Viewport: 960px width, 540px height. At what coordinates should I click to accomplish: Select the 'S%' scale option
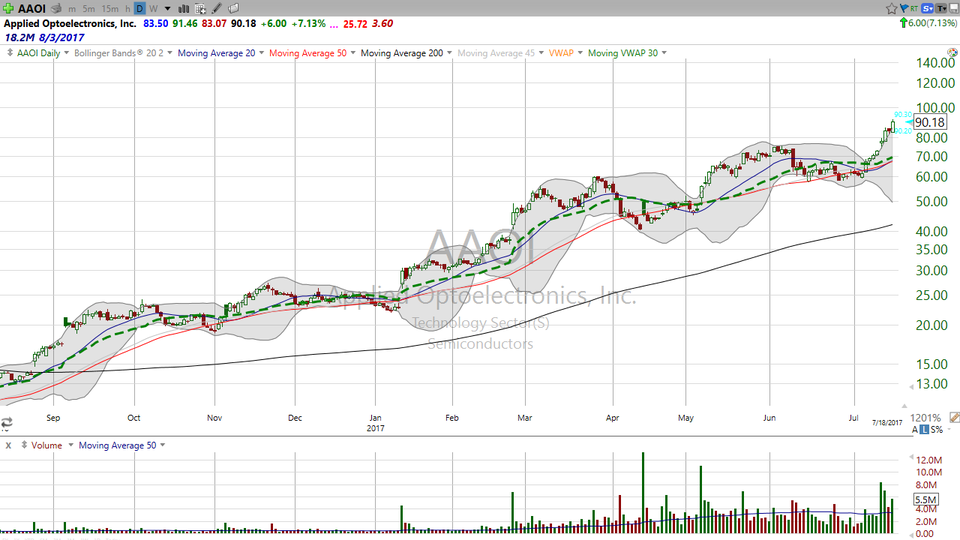pos(936,430)
